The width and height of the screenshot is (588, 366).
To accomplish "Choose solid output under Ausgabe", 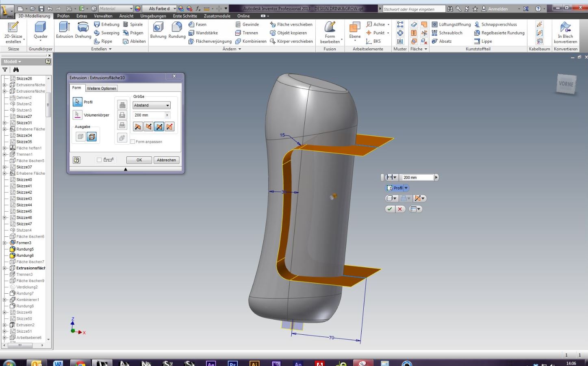I will [80, 137].
